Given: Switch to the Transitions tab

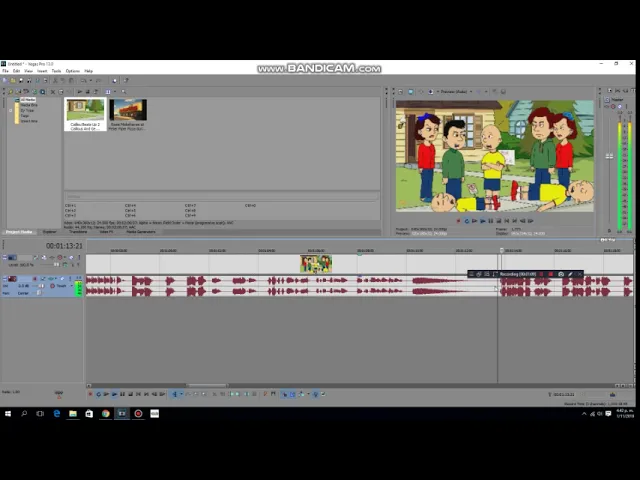Looking at the screenshot, I should (x=78, y=232).
